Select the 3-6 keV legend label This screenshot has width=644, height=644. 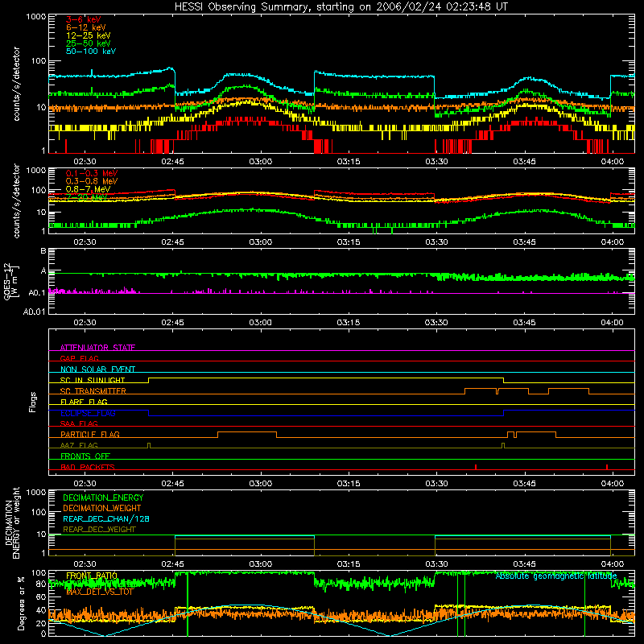83,19
